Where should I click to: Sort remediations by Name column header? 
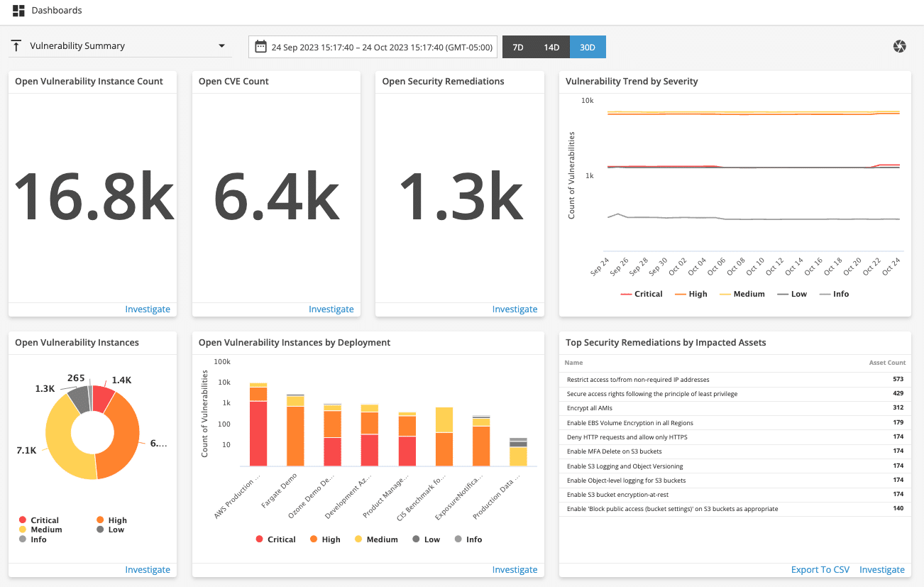pos(573,363)
